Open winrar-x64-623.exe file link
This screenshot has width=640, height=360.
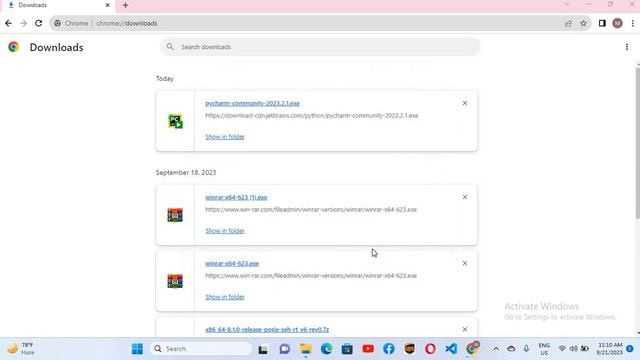pos(232,263)
